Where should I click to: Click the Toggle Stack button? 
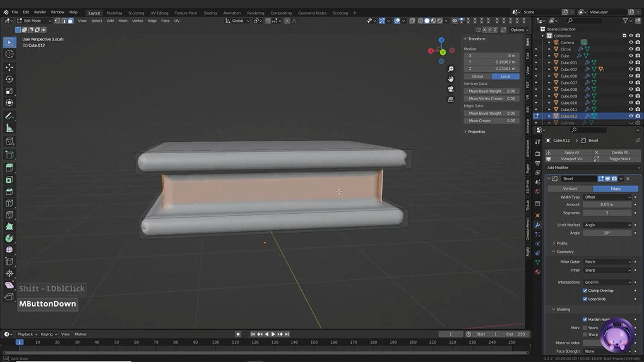click(616, 159)
